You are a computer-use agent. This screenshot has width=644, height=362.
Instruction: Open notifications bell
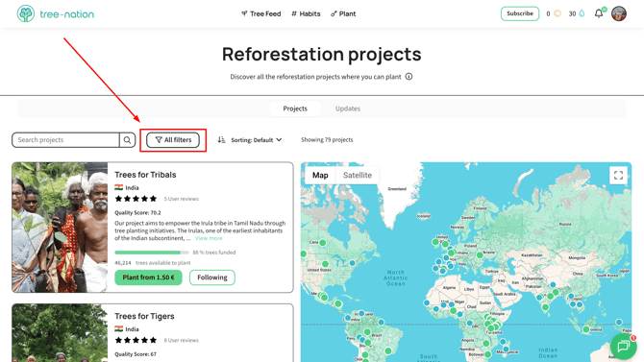[x=599, y=13]
